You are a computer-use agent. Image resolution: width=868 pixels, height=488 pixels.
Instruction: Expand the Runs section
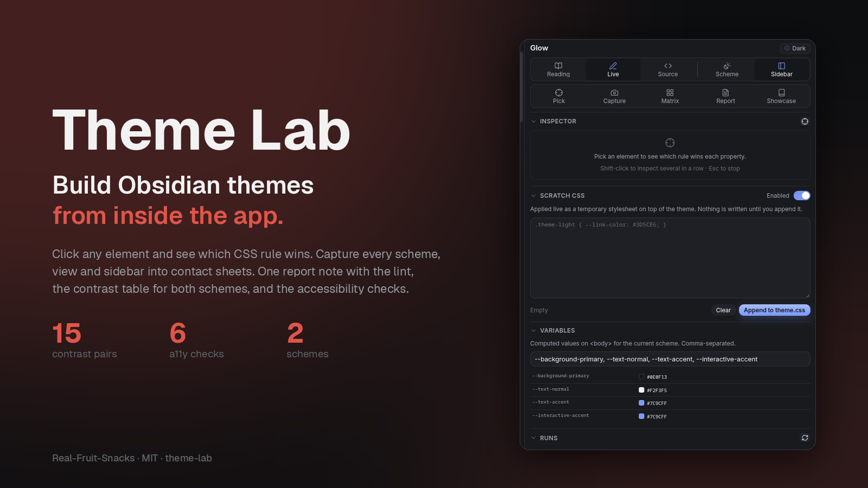click(x=534, y=438)
